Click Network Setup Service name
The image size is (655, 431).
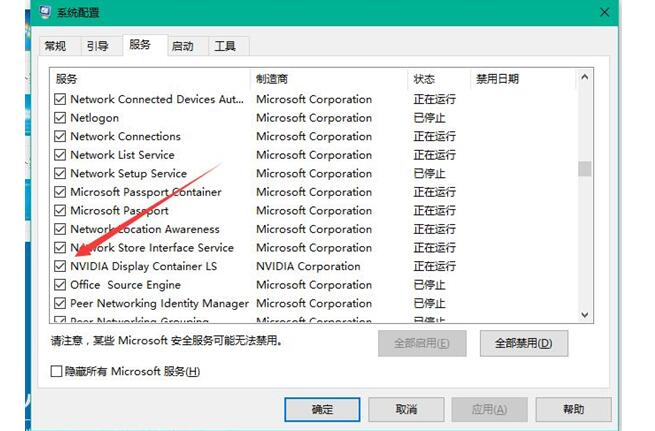point(129,174)
